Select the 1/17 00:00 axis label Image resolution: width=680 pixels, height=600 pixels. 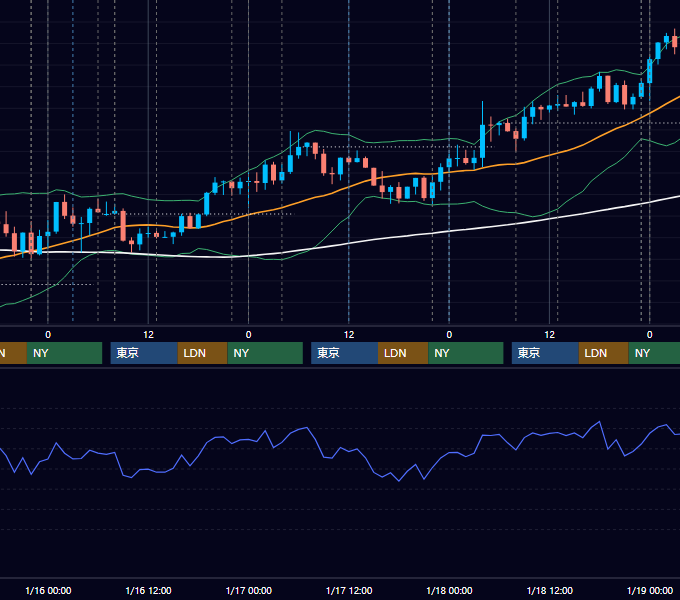[x=248, y=590]
